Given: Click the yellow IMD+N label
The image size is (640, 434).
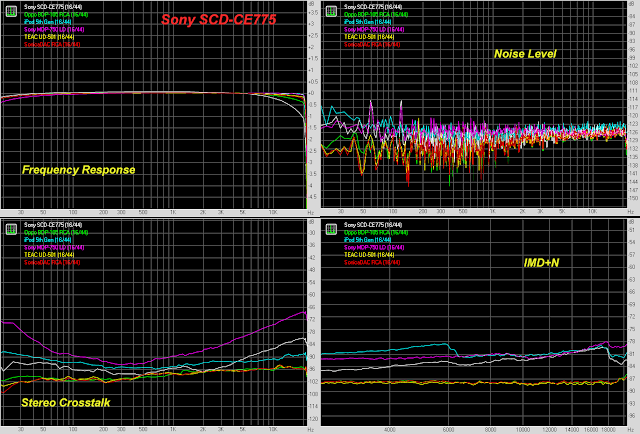Looking at the screenshot, I should tap(541, 263).
